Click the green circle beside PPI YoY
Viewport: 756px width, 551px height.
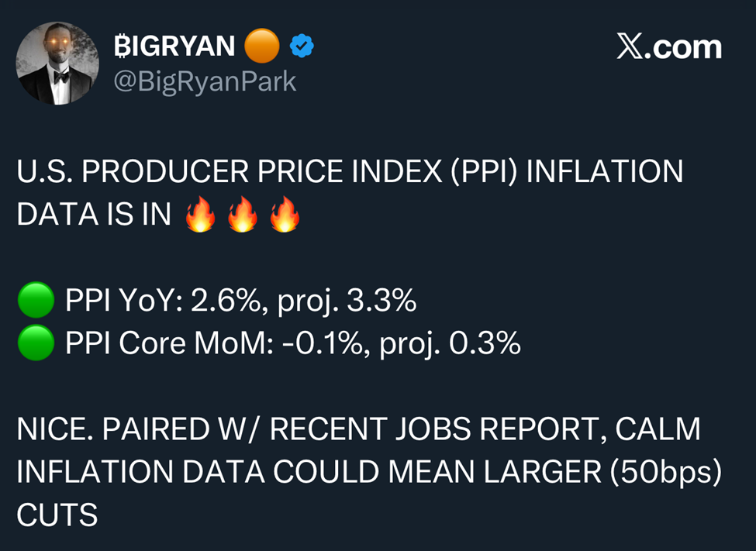(36, 301)
